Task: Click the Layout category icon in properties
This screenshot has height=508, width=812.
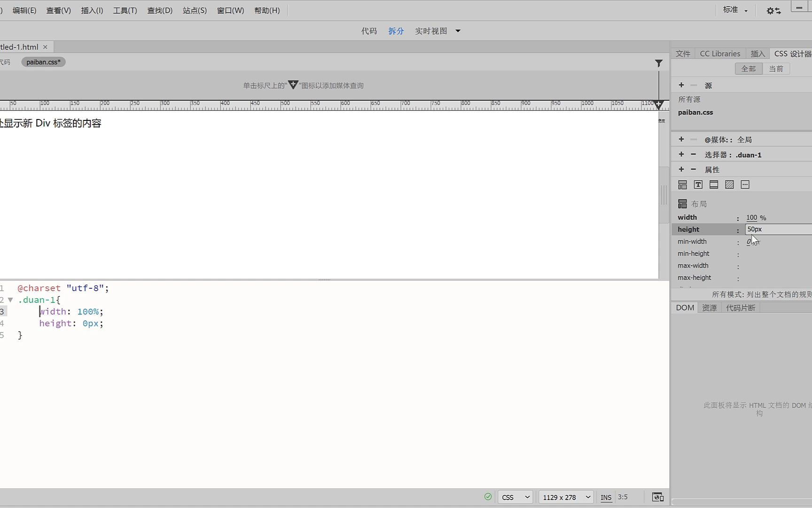Action: 682,185
